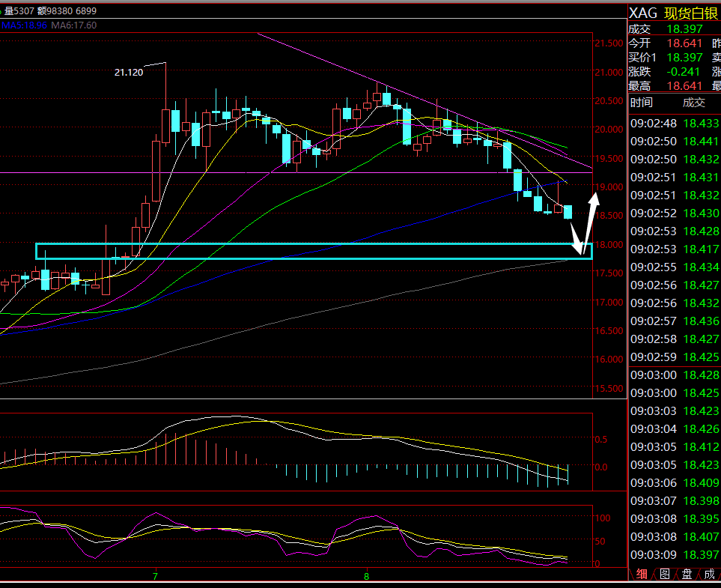The width and height of the screenshot is (721, 588).
Task: Select the MA6:17.60 indicator label
Action: point(76,25)
